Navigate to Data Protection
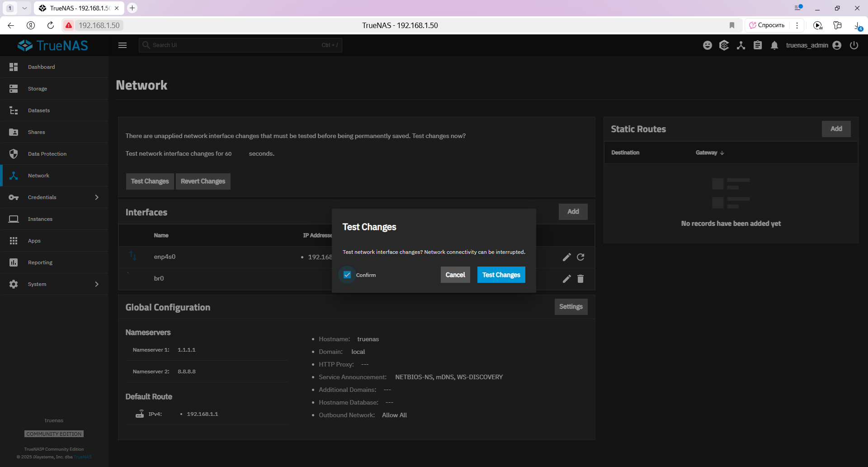Viewport: 868px width, 467px height. coord(54,154)
